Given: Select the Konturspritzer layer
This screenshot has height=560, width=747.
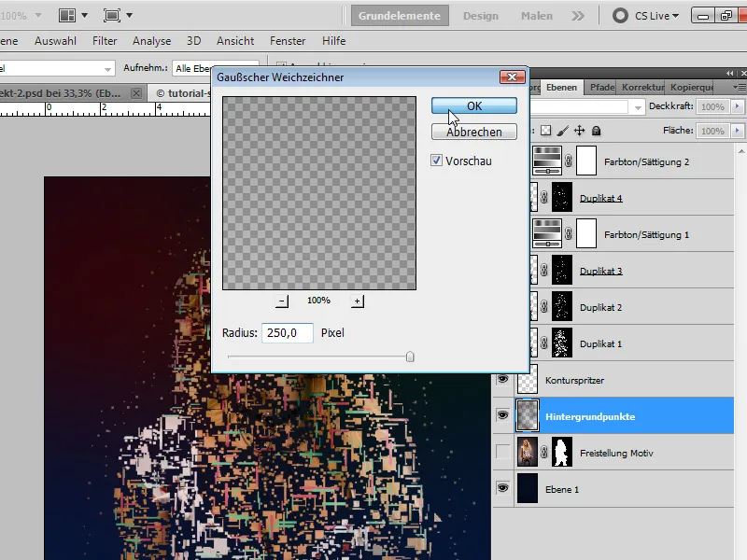Looking at the screenshot, I should (x=574, y=381).
